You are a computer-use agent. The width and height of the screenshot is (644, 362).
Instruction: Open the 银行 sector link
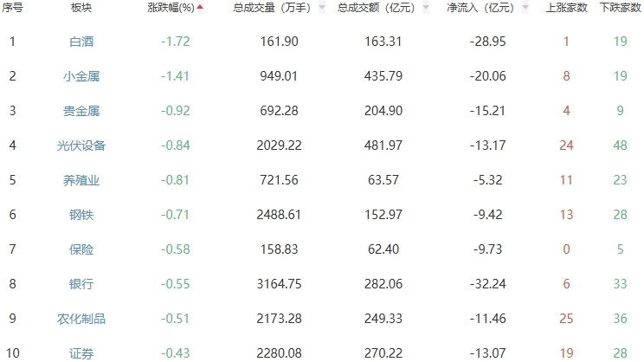point(82,284)
